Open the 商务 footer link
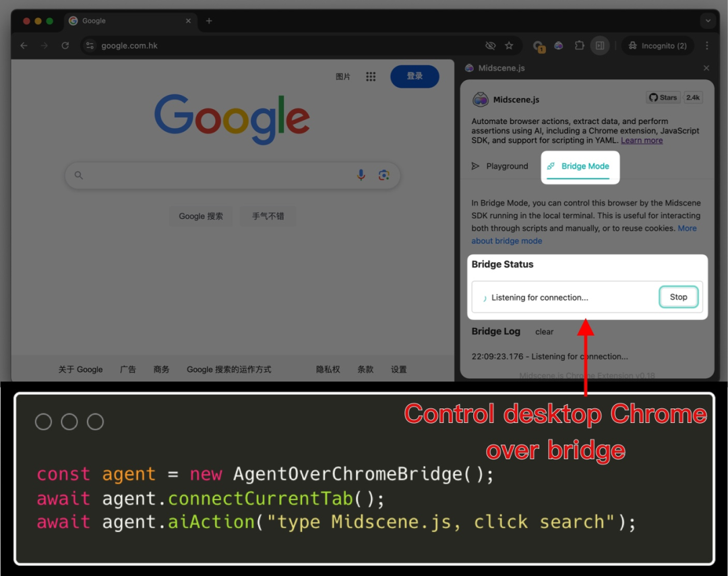728x576 pixels. click(161, 369)
